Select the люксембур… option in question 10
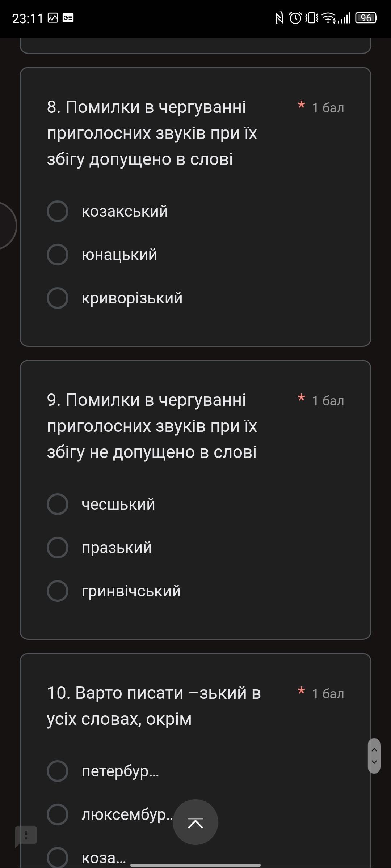 tap(58, 814)
